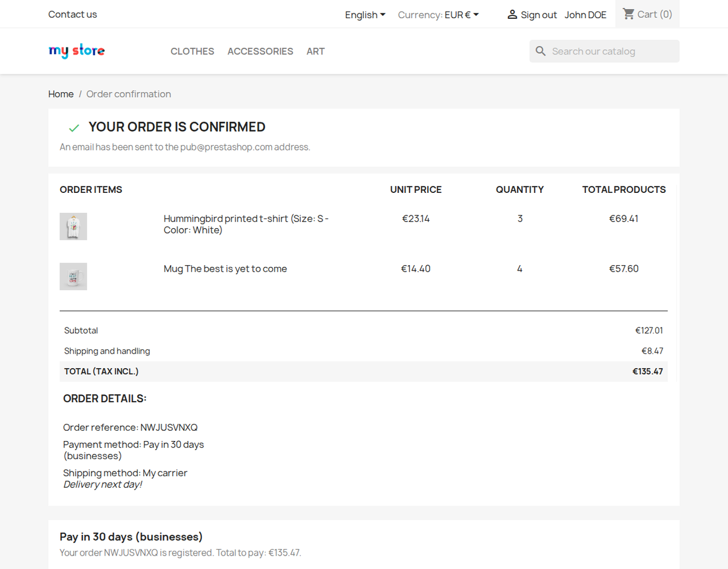Click the Sign out link
This screenshot has width=728, height=569.
[539, 15]
